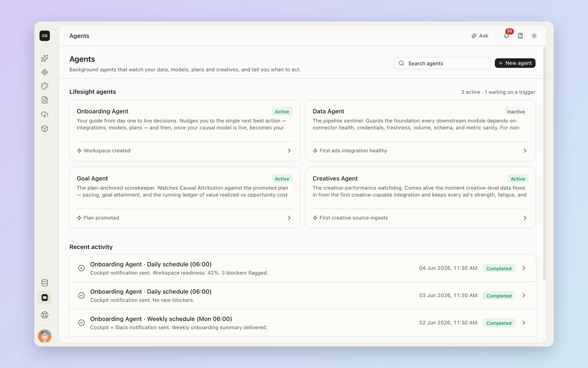Click the page vertical scrollbar
The image size is (588, 368).
(545, 163)
